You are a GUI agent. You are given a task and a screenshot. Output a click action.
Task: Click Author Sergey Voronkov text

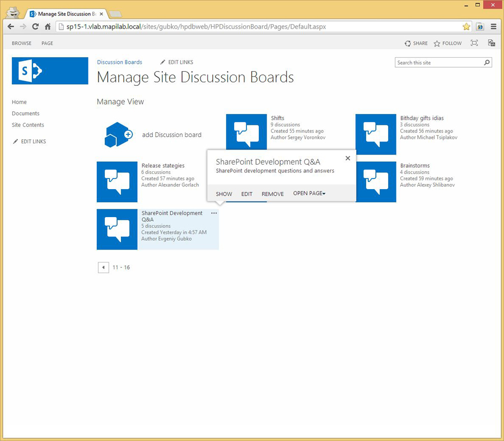point(298,137)
